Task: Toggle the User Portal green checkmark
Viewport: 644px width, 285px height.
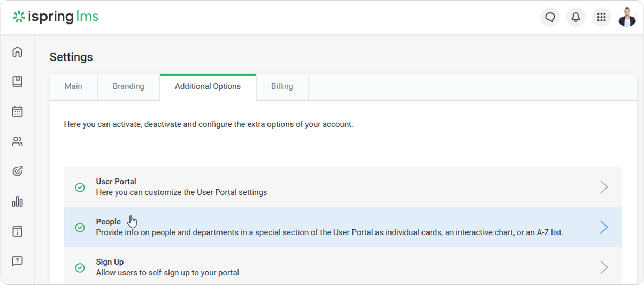Action: (x=80, y=187)
